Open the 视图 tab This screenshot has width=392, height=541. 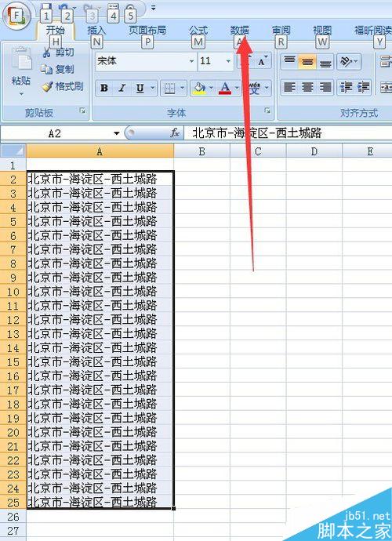[322, 31]
